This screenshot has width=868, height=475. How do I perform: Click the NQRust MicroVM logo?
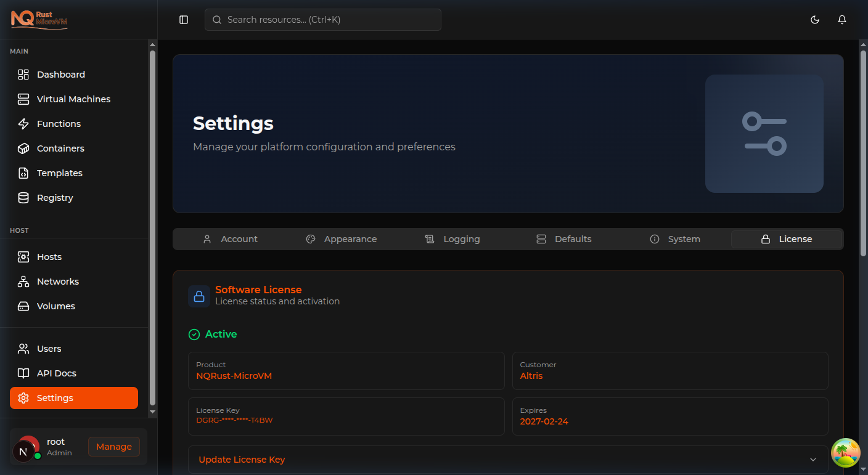[38, 19]
